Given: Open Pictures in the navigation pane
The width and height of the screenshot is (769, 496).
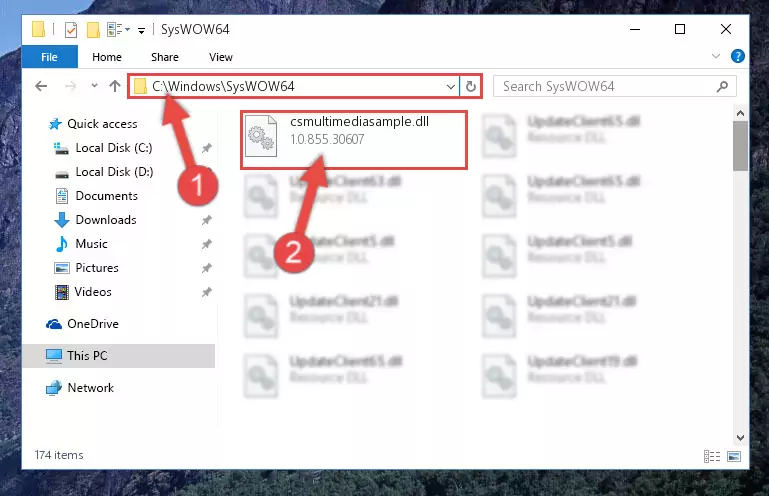Looking at the screenshot, I should (97, 268).
